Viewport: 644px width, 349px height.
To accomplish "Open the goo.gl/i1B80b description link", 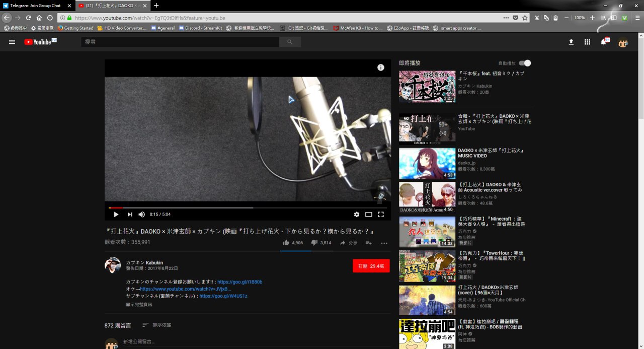I will pos(239,282).
